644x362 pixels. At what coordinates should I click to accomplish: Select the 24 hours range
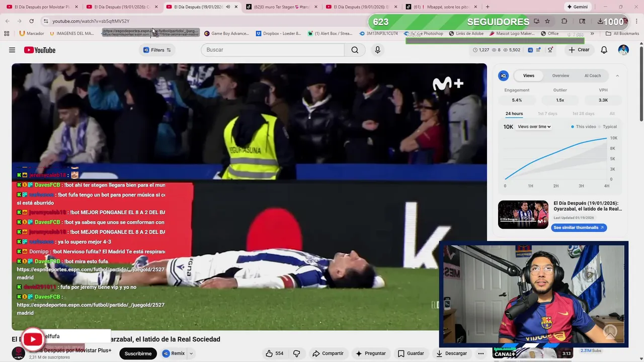click(514, 114)
